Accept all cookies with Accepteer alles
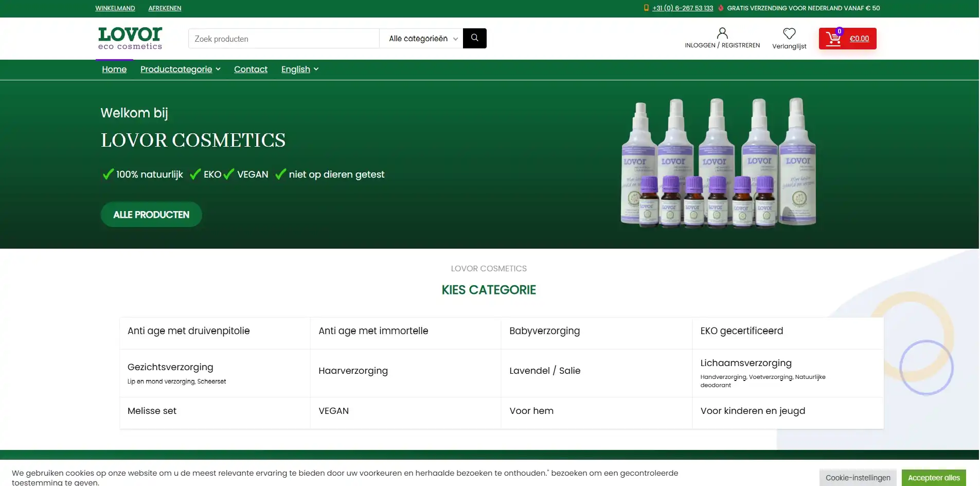Screen dimensions: 980x486 point(933,478)
